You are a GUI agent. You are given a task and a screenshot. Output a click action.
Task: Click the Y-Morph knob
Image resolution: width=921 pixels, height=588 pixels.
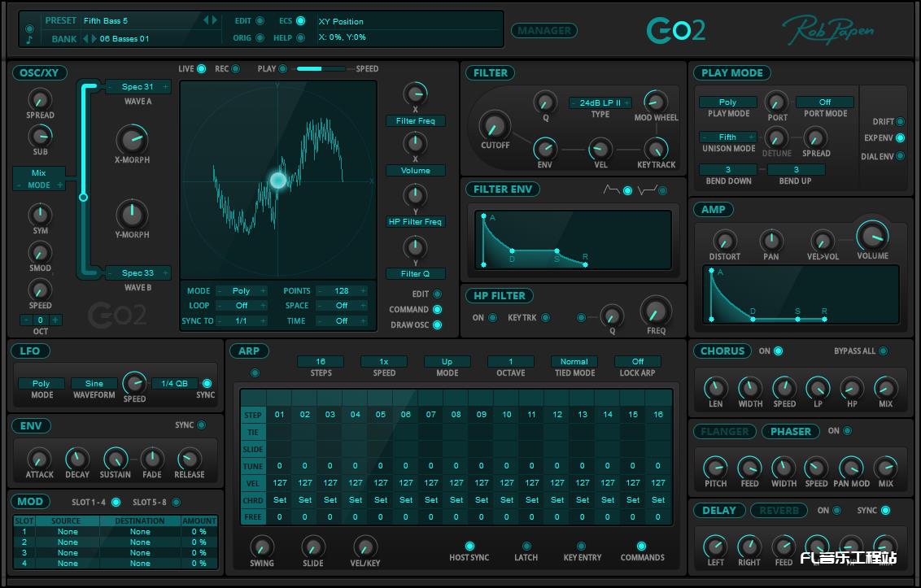132,215
